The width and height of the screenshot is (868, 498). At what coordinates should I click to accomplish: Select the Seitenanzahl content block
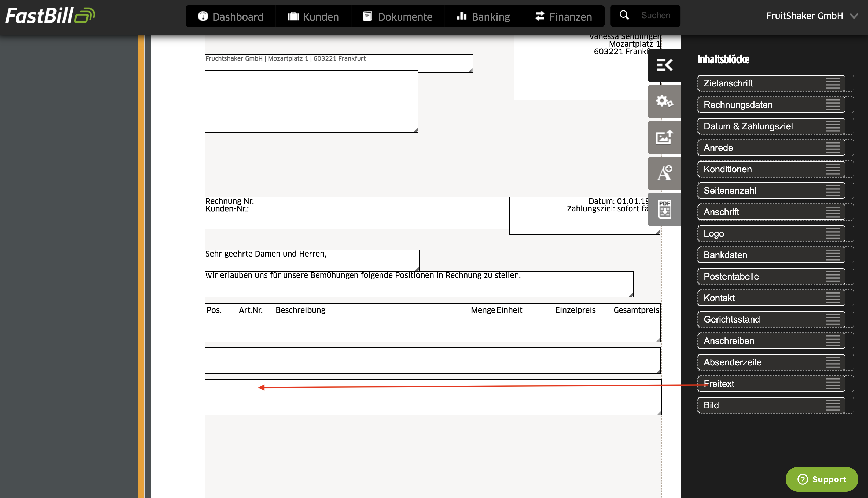(x=771, y=191)
